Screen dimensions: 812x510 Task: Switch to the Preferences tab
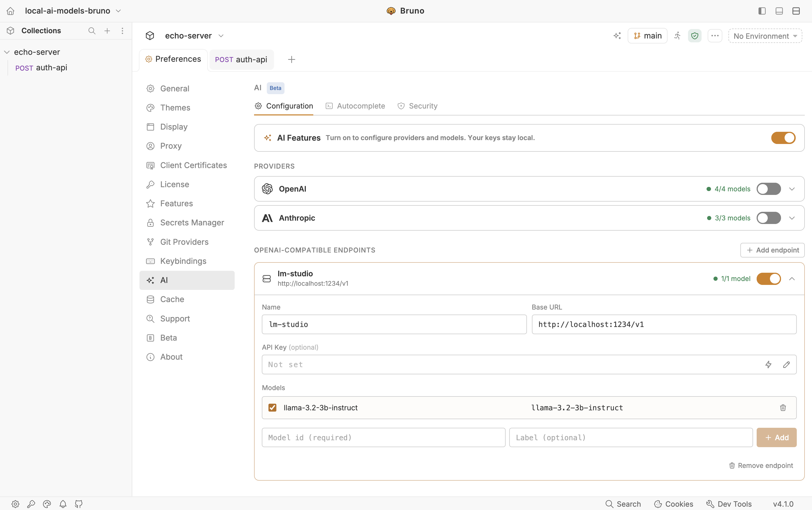(173, 59)
